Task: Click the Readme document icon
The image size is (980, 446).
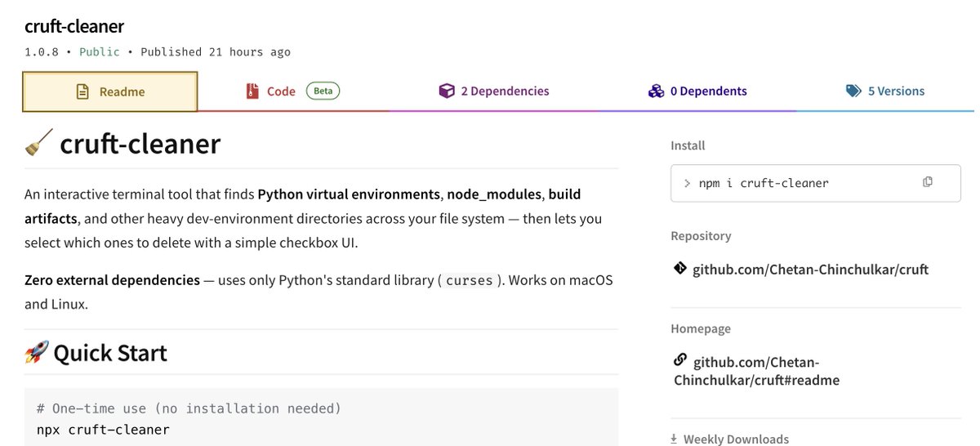Action: point(82,91)
